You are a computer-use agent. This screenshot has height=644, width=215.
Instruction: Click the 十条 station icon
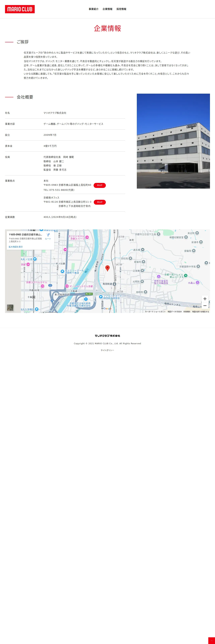click(x=34, y=297)
